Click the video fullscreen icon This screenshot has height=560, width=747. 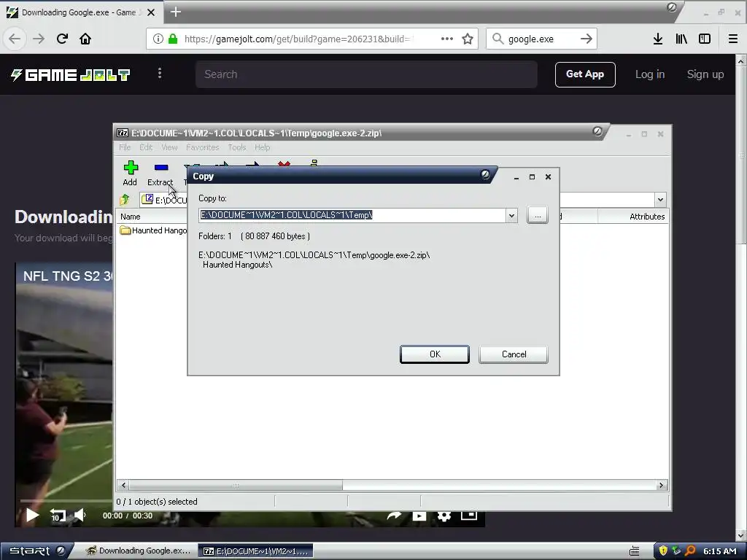[x=469, y=516]
